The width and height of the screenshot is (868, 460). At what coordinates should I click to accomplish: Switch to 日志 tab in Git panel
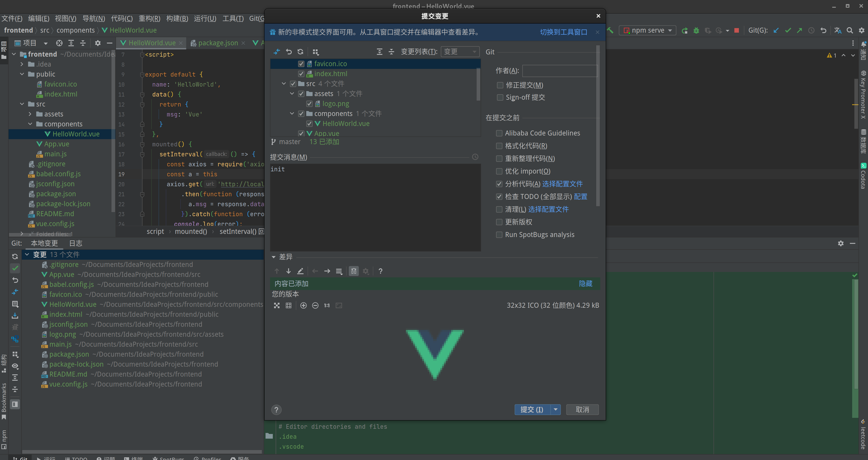click(x=76, y=243)
